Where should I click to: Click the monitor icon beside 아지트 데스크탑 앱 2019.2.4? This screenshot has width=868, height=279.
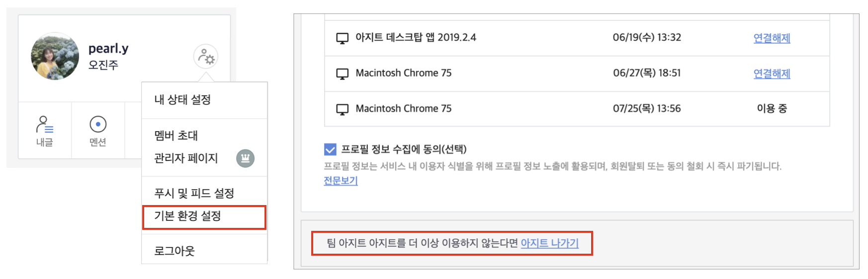[x=343, y=38]
